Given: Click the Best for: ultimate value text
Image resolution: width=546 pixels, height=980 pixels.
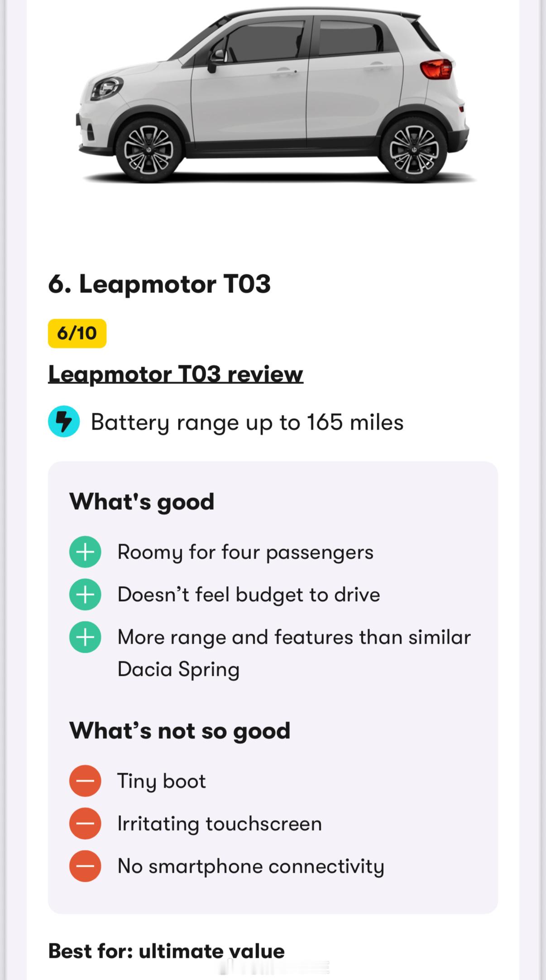Looking at the screenshot, I should pyautogui.click(x=166, y=951).
